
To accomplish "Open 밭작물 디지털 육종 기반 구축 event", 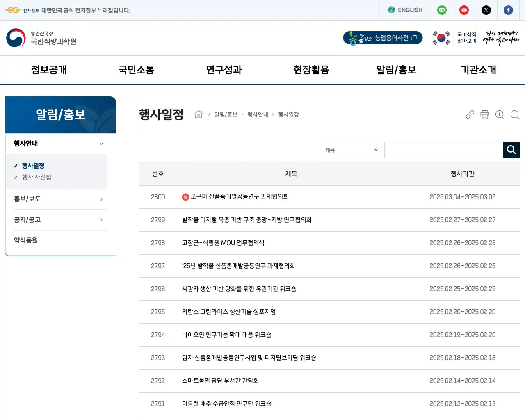I will coord(247,220).
